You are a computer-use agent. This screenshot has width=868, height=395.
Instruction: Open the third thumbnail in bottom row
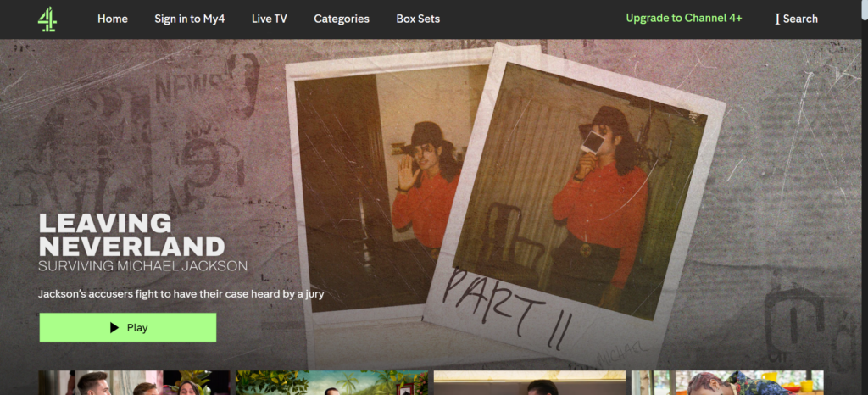(530, 383)
